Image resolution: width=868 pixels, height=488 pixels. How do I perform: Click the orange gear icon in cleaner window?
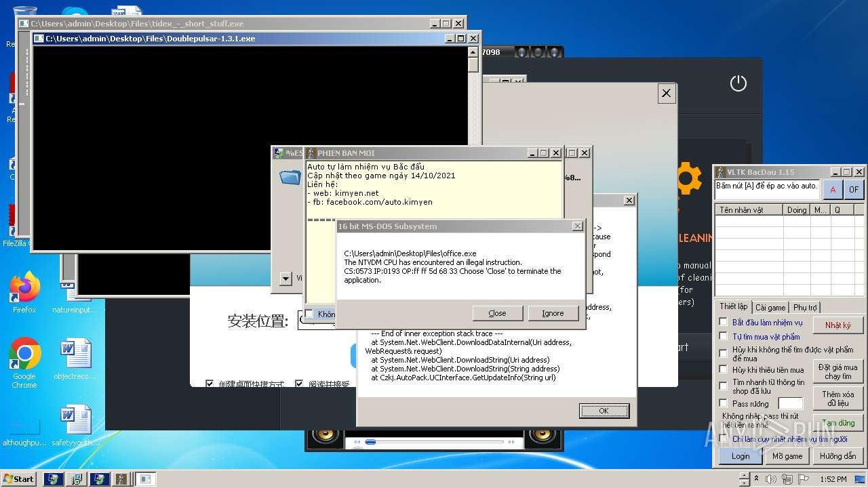688,178
